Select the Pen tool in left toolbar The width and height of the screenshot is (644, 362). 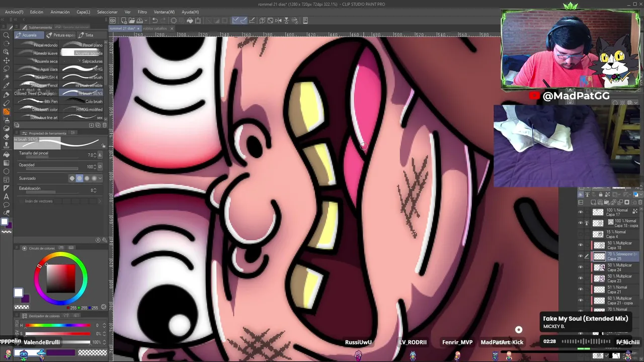[6, 95]
